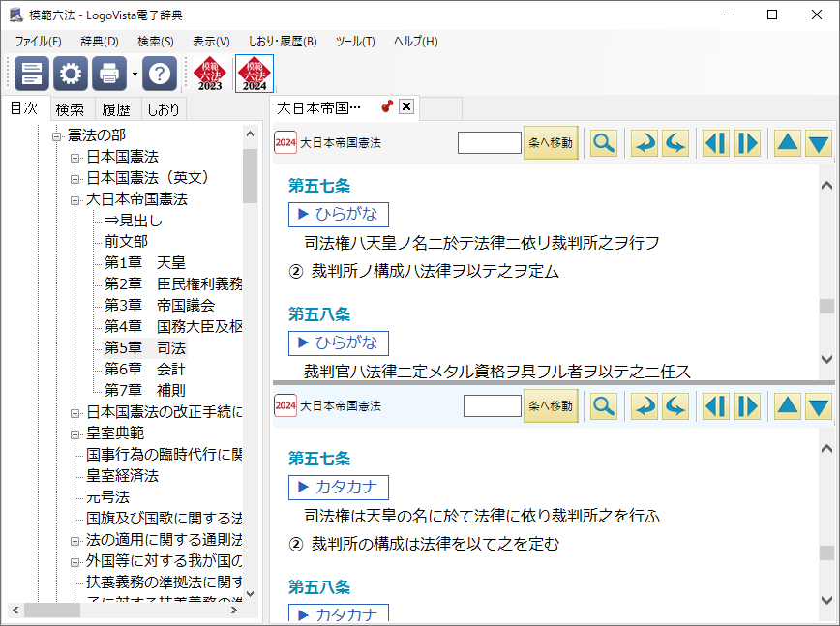
Task: Click the upper pane's left-curving arrow icon
Action: click(675, 143)
